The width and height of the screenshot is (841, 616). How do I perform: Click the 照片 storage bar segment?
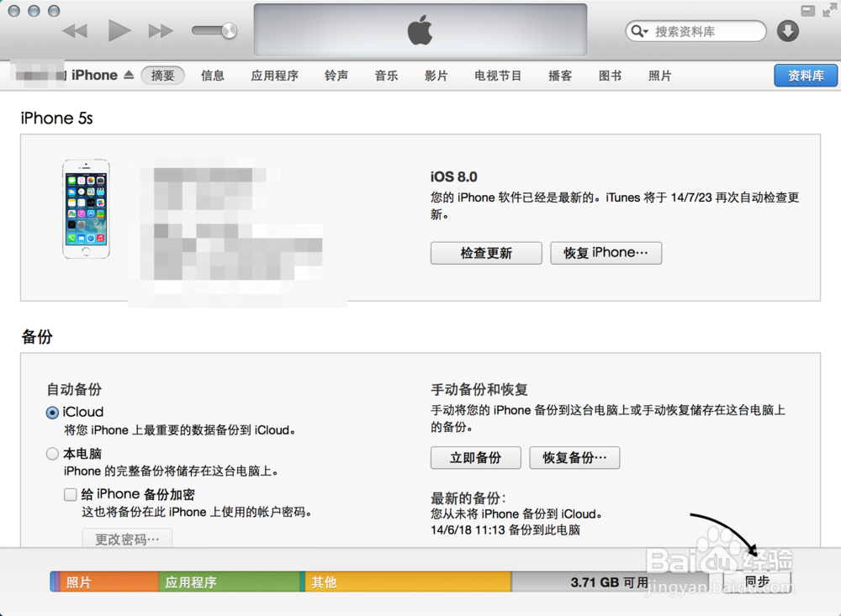click(x=109, y=582)
